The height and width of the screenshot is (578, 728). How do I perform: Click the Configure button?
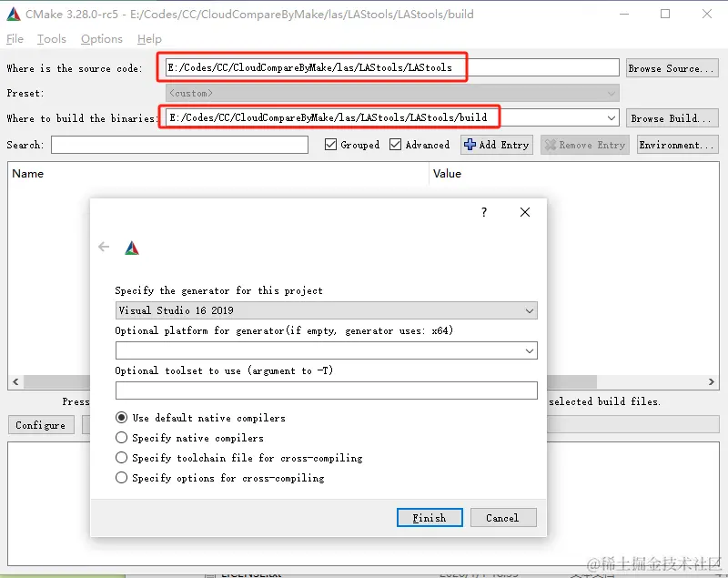pyautogui.click(x=41, y=425)
